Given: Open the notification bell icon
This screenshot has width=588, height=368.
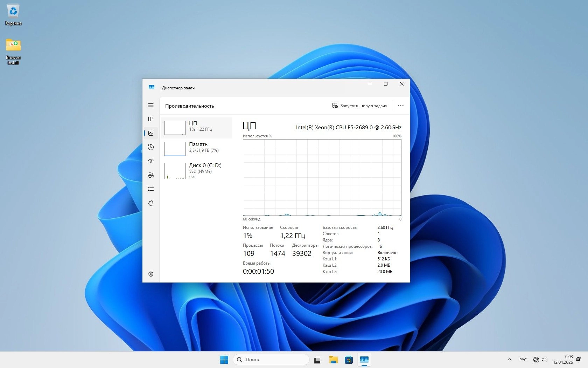Looking at the screenshot, I should click(579, 360).
